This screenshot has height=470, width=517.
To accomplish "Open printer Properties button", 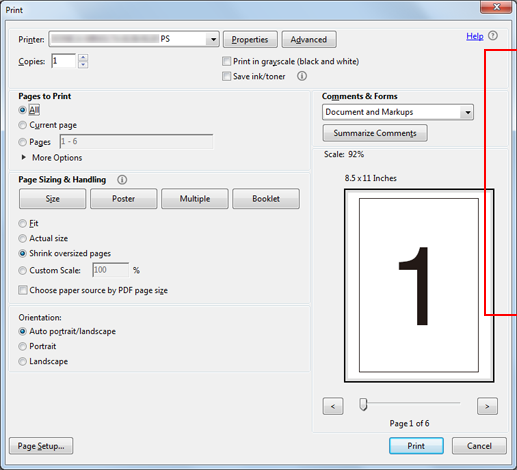I will (x=250, y=40).
